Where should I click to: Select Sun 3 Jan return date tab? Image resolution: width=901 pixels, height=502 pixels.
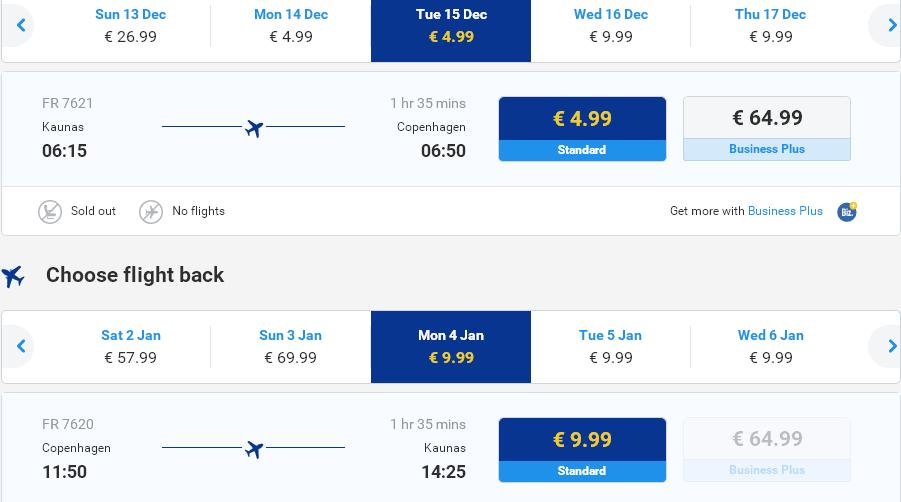[x=291, y=347]
